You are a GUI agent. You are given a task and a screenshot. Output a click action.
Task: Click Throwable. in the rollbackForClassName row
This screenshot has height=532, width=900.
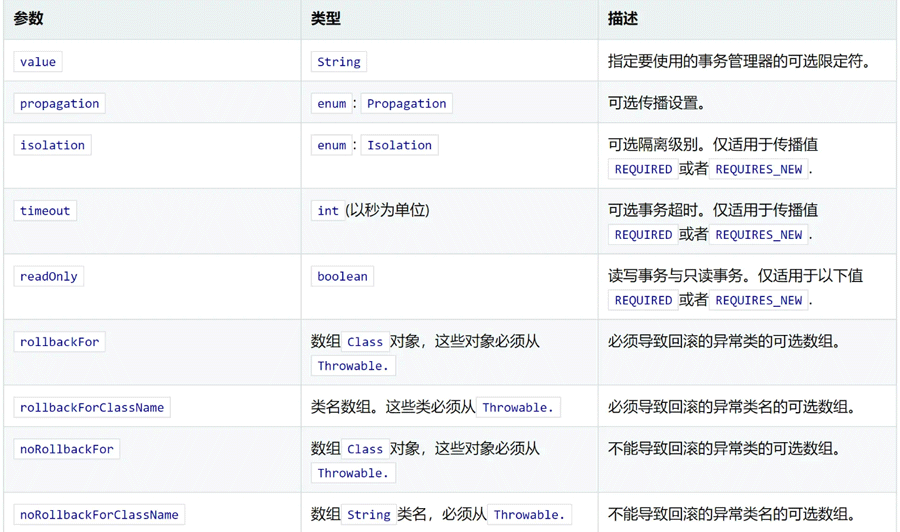click(517, 408)
